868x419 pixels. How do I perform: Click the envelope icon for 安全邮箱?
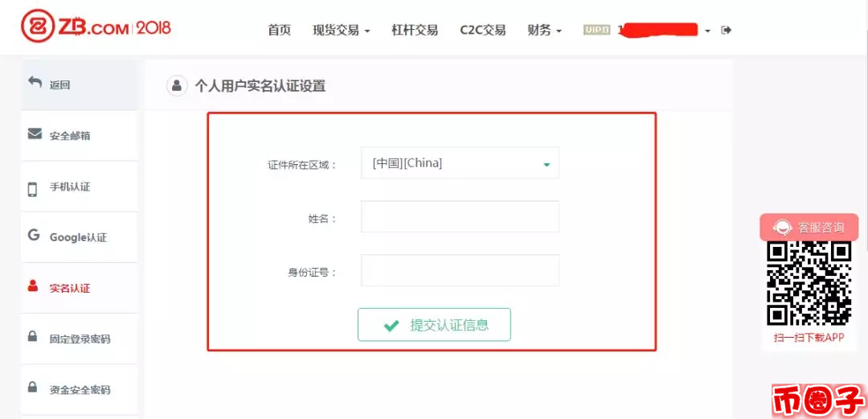pos(35,134)
